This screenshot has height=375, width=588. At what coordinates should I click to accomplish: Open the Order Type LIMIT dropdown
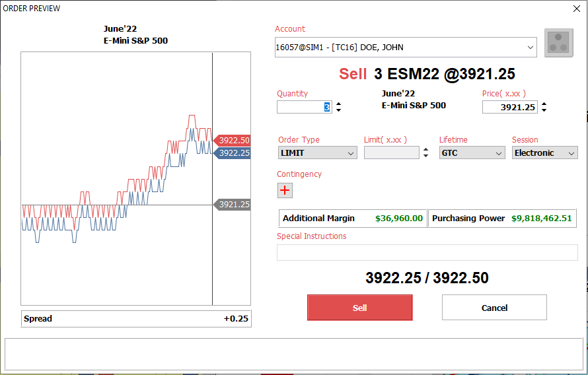pyautogui.click(x=318, y=153)
